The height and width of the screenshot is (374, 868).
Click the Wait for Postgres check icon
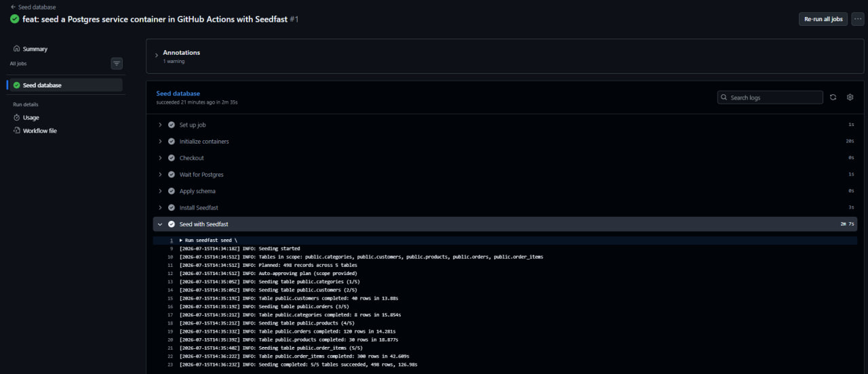tap(172, 174)
